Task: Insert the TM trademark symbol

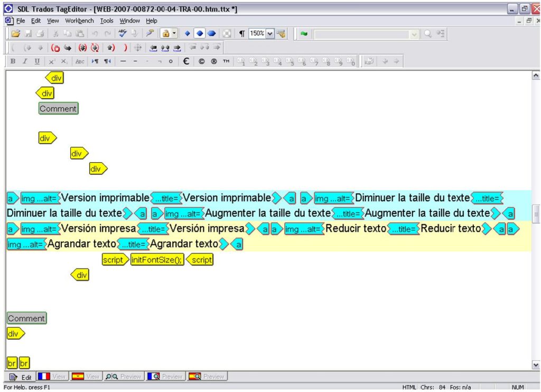Action: 226,61
